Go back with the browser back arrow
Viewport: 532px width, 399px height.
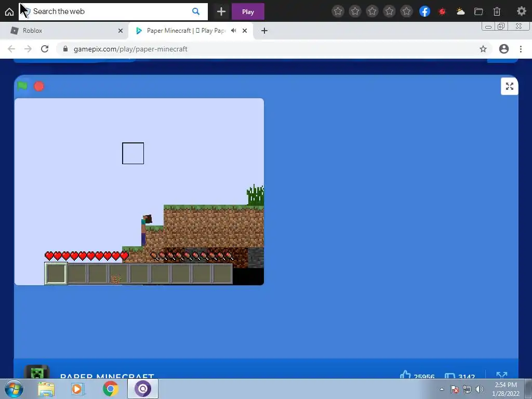11,49
